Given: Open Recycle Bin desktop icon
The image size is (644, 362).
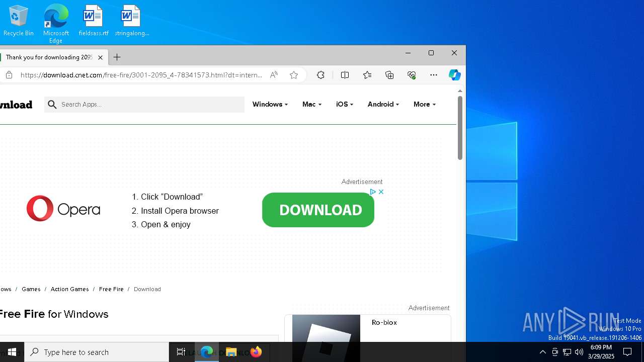Looking at the screenshot, I should tap(19, 21).
